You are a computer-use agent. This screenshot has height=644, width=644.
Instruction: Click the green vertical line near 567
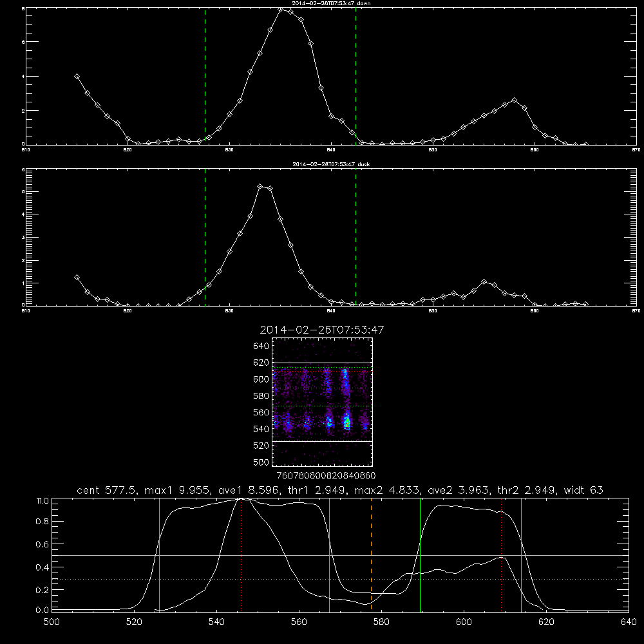[329, 554]
